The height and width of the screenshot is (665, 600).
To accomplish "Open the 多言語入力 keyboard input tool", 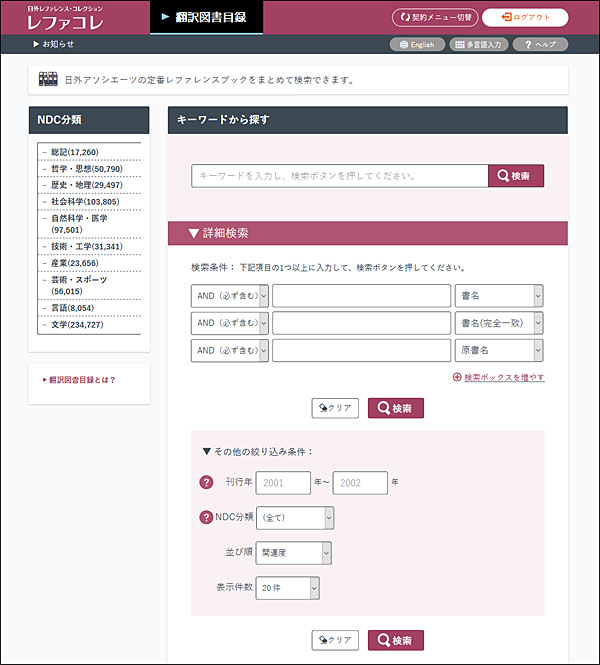I will (478, 45).
